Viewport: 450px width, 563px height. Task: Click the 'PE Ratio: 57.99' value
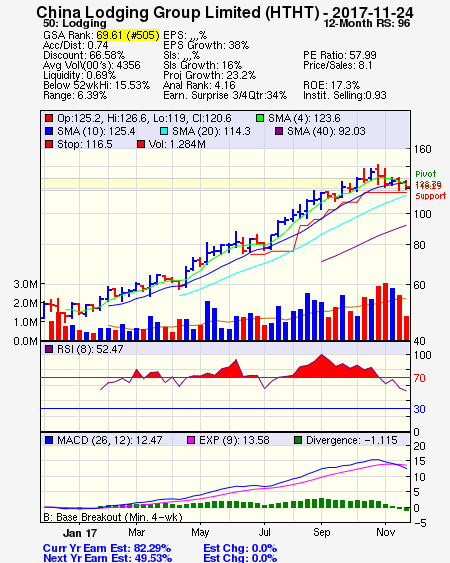click(340, 55)
